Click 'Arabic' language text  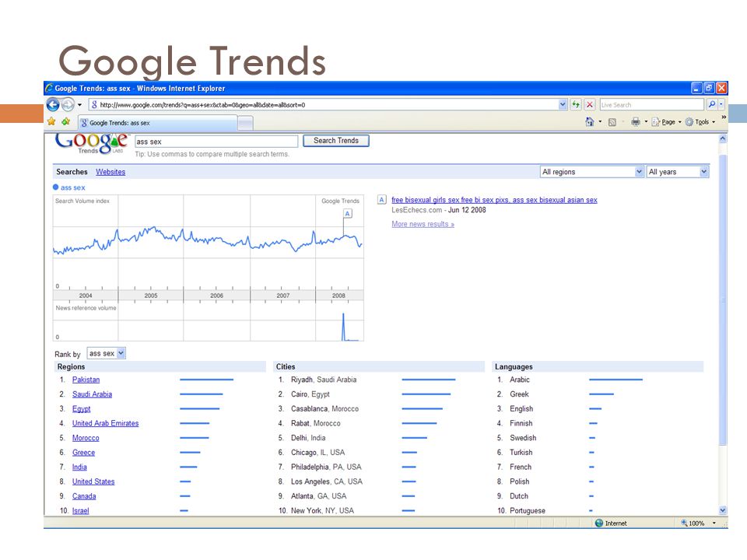(x=519, y=380)
